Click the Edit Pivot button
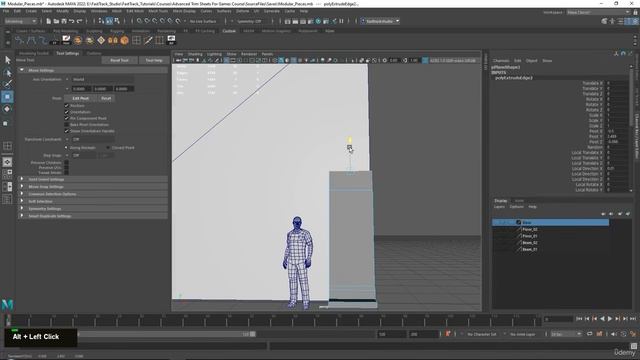This screenshot has width=640, height=360. [x=80, y=98]
